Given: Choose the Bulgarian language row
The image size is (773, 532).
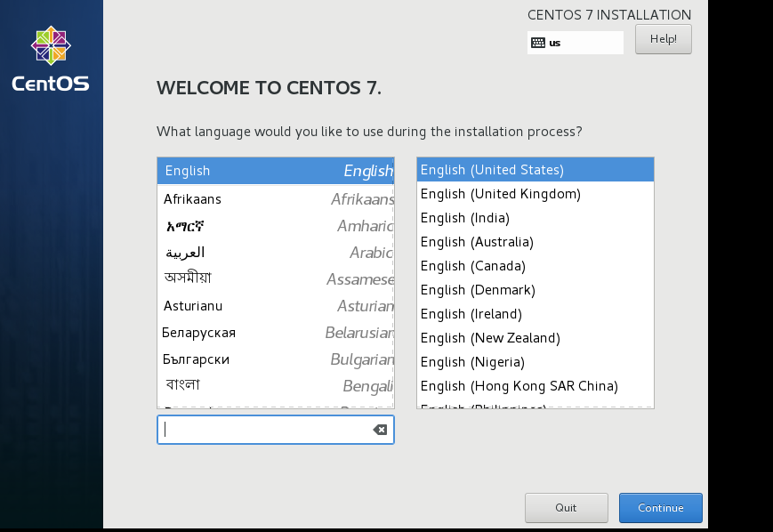Looking at the screenshot, I should tap(276, 359).
